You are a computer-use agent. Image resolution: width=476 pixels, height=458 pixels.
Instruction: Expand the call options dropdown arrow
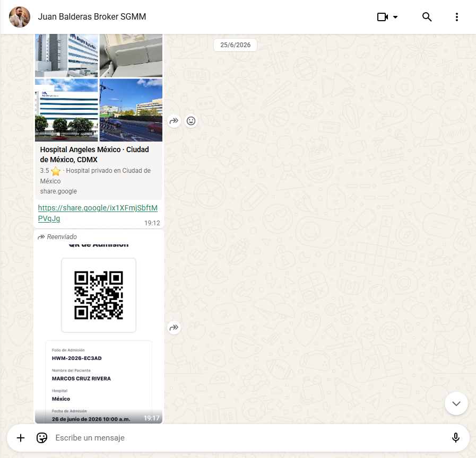click(395, 17)
